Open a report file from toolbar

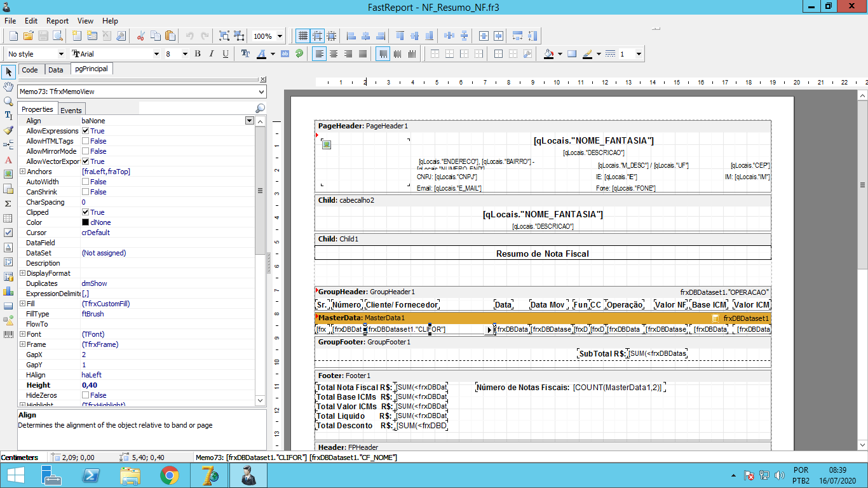click(x=28, y=36)
